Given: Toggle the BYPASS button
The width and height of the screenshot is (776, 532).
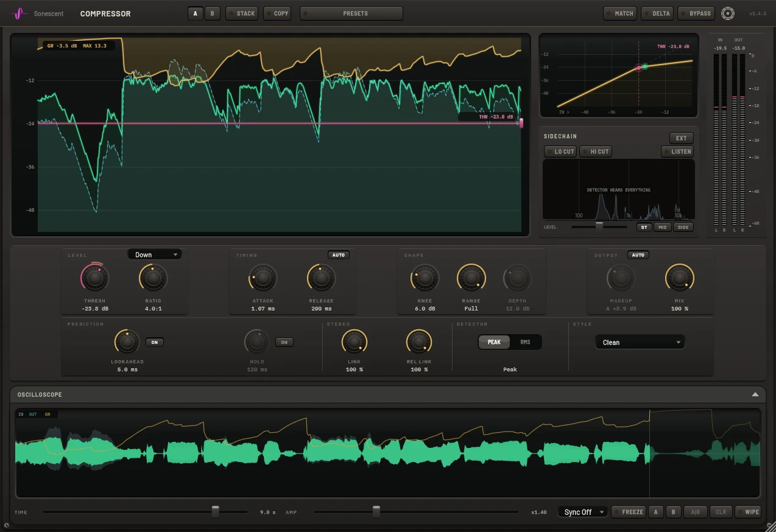Looking at the screenshot, I should tap(696, 13).
